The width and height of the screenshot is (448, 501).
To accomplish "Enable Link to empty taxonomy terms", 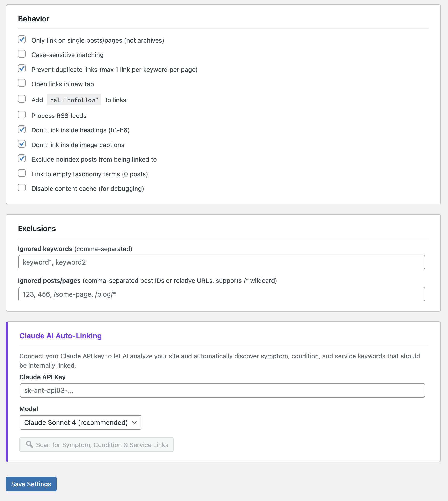I will click(x=22, y=173).
